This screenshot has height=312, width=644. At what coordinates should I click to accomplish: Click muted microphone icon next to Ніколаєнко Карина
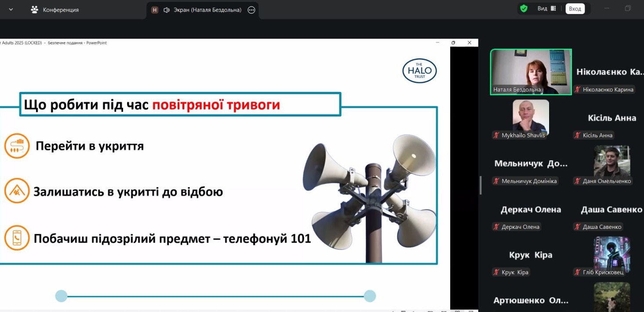pyautogui.click(x=578, y=90)
